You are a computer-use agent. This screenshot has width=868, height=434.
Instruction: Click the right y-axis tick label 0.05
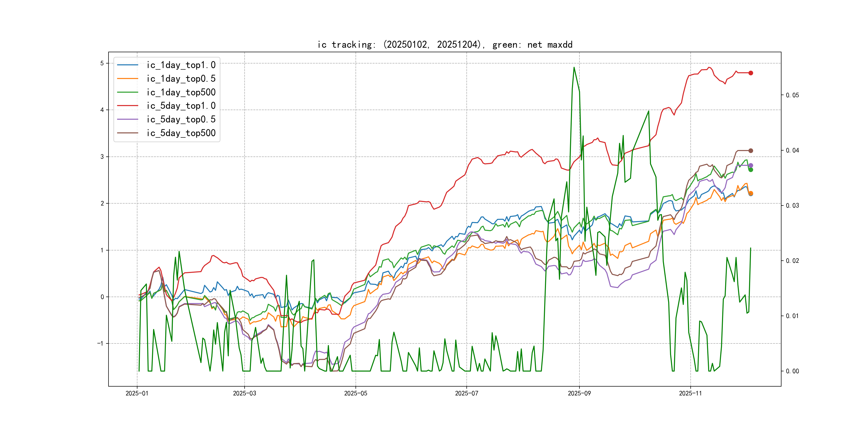(792, 95)
